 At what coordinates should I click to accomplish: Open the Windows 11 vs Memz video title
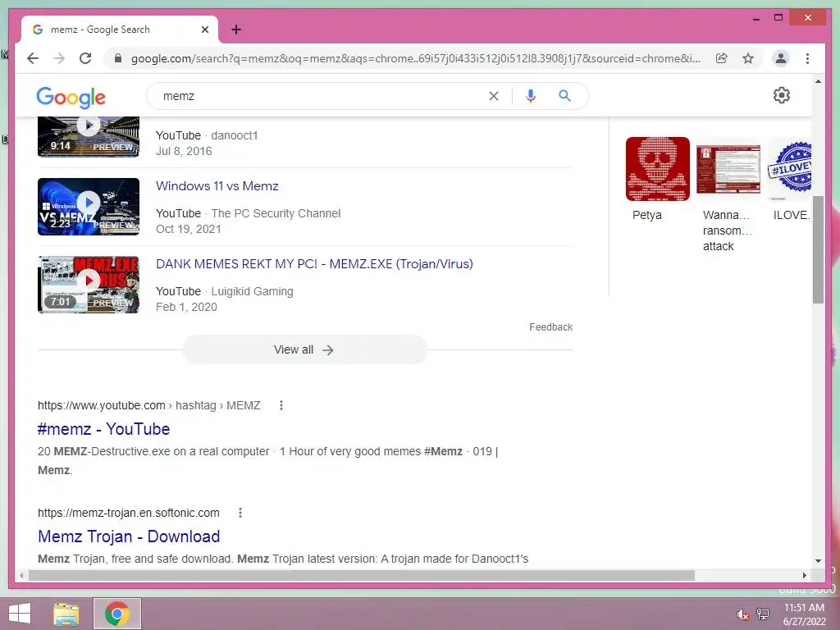(x=217, y=186)
